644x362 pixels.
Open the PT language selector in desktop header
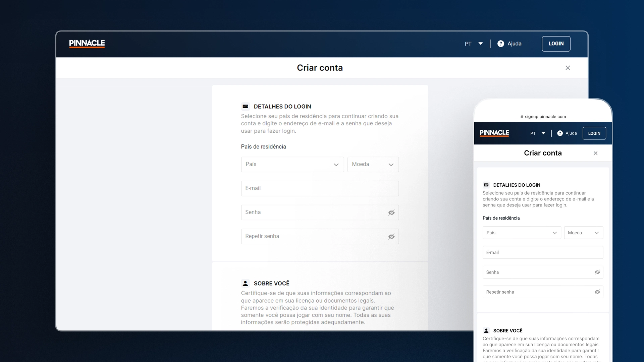coord(474,44)
